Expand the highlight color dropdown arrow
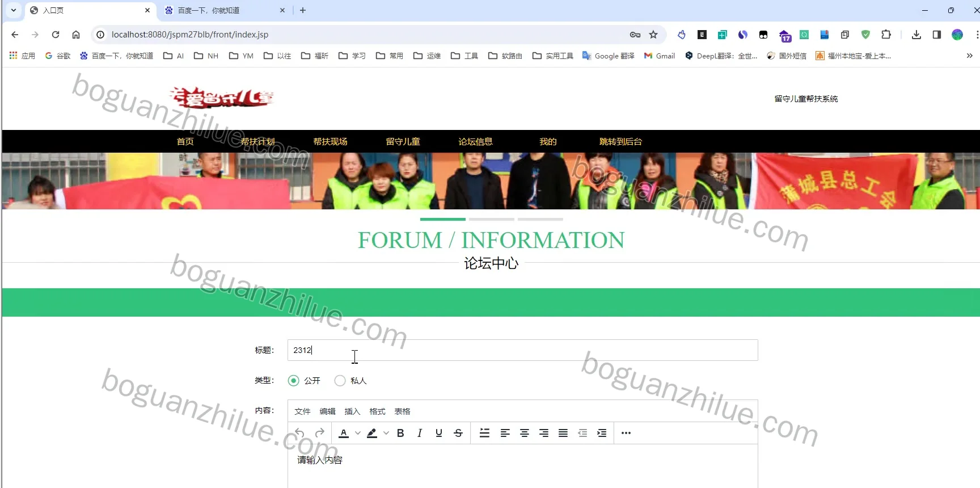Viewport: 980px width, 488px height. (386, 433)
